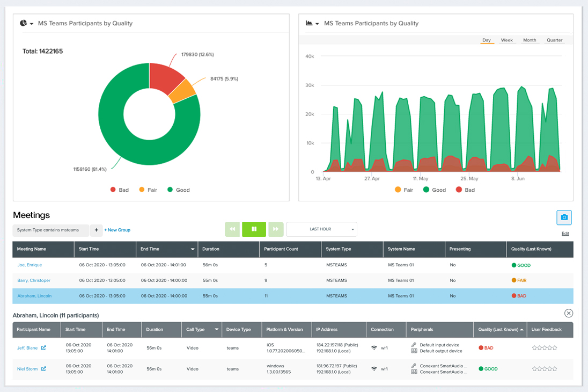This screenshot has width=588, height=392.
Task: Open the area chart type selector icon
Action: coord(312,23)
